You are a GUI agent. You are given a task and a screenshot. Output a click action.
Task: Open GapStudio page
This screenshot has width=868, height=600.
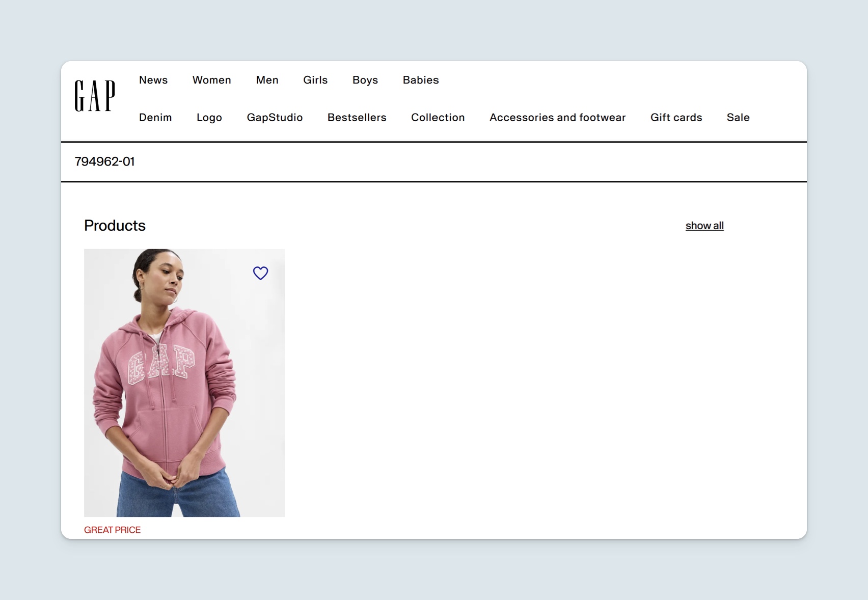[x=275, y=118]
